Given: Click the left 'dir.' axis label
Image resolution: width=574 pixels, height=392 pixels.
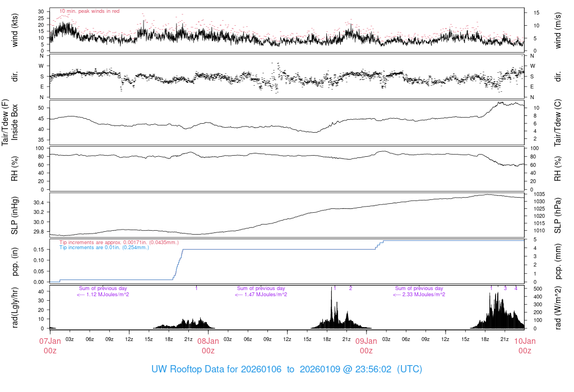Looking at the screenshot, I should (15, 77).
